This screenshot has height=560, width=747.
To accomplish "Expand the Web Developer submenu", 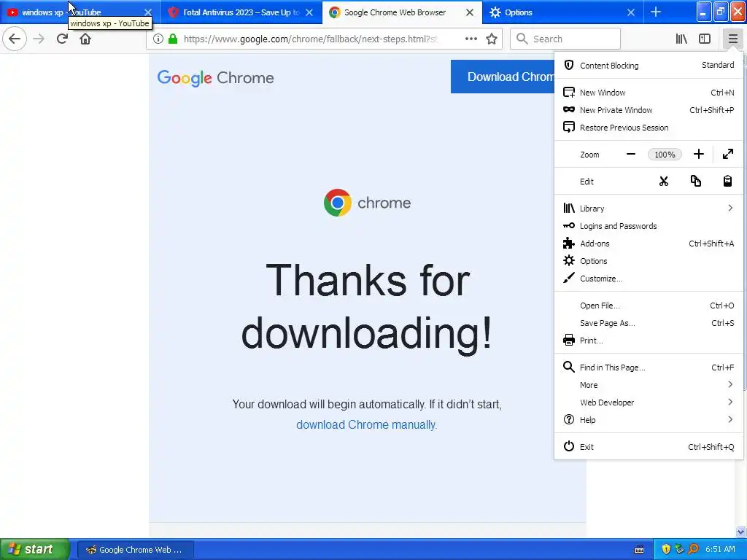I will tap(648, 402).
